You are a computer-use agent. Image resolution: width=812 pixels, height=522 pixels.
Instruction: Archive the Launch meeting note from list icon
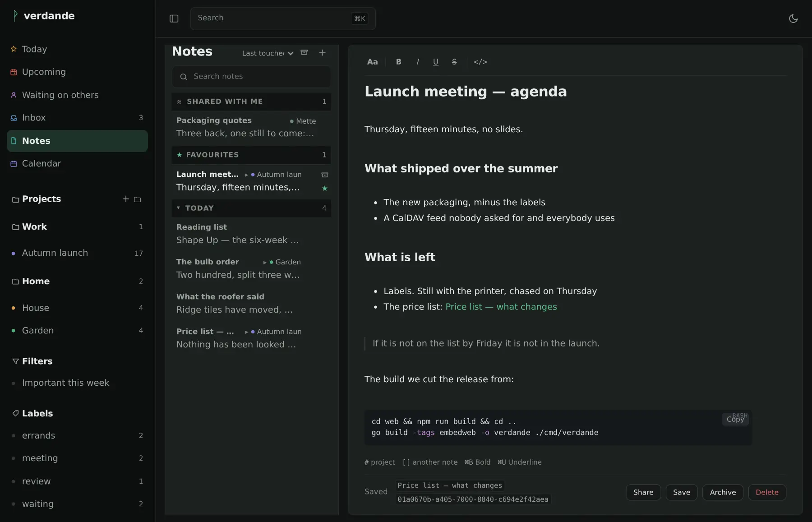point(324,175)
